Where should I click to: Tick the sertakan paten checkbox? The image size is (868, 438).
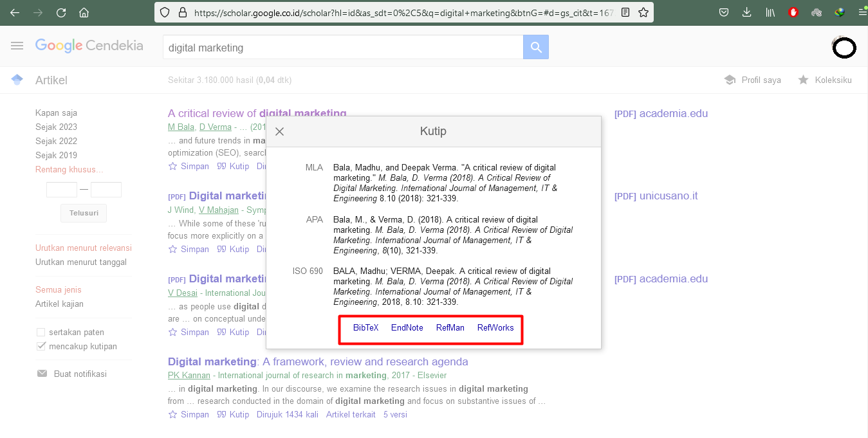pyautogui.click(x=41, y=333)
